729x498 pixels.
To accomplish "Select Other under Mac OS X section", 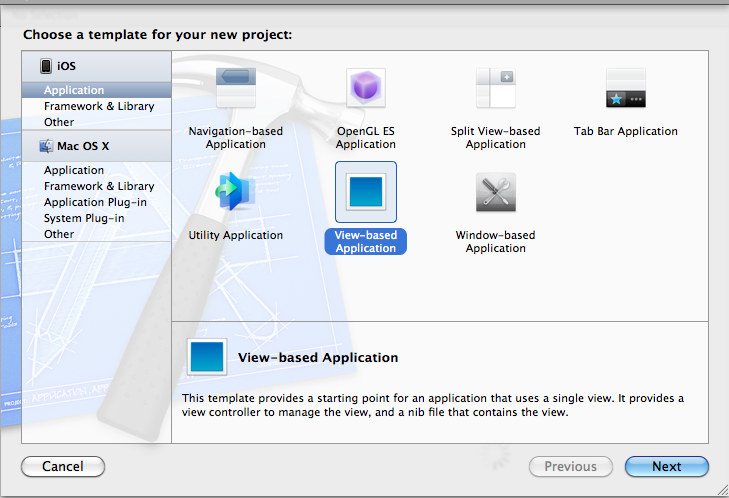I will (97, 234).
